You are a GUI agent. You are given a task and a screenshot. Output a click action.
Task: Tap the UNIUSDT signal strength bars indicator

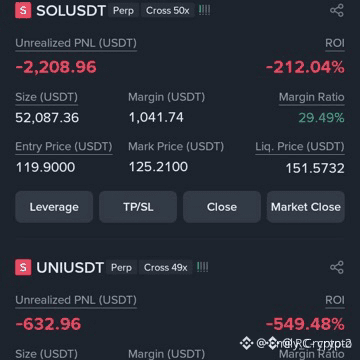(202, 267)
